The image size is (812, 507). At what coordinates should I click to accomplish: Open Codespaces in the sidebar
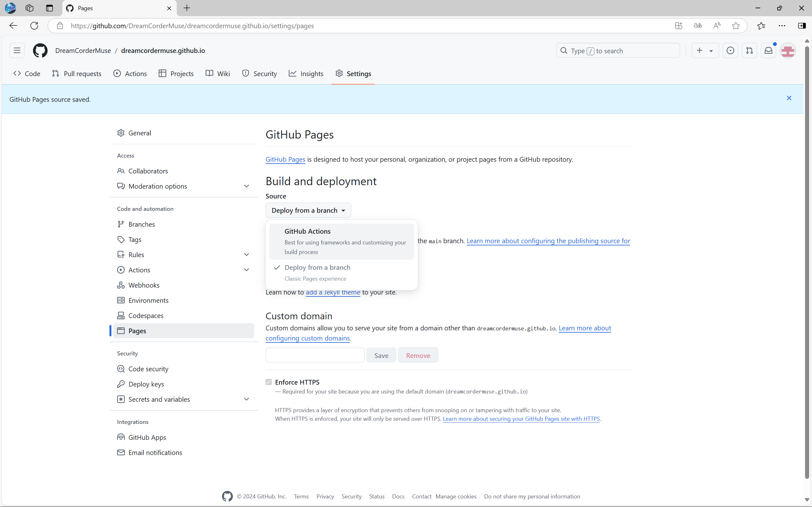[x=183, y=315]
